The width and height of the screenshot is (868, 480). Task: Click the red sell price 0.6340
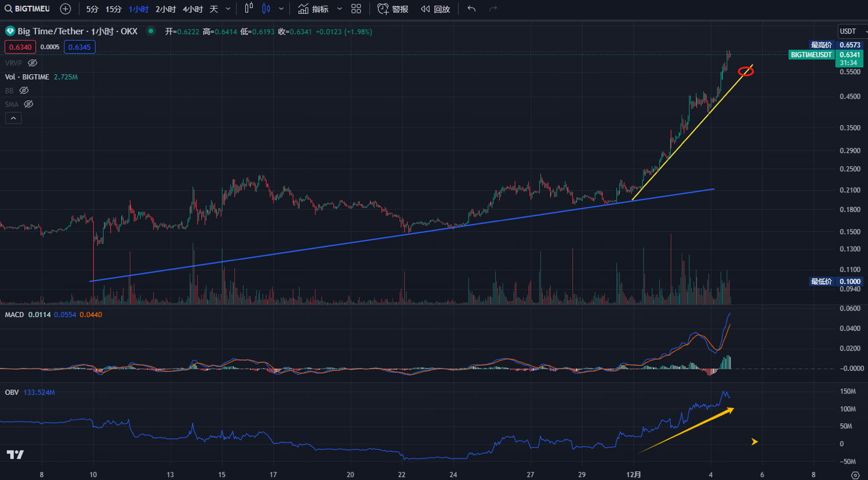coord(20,47)
